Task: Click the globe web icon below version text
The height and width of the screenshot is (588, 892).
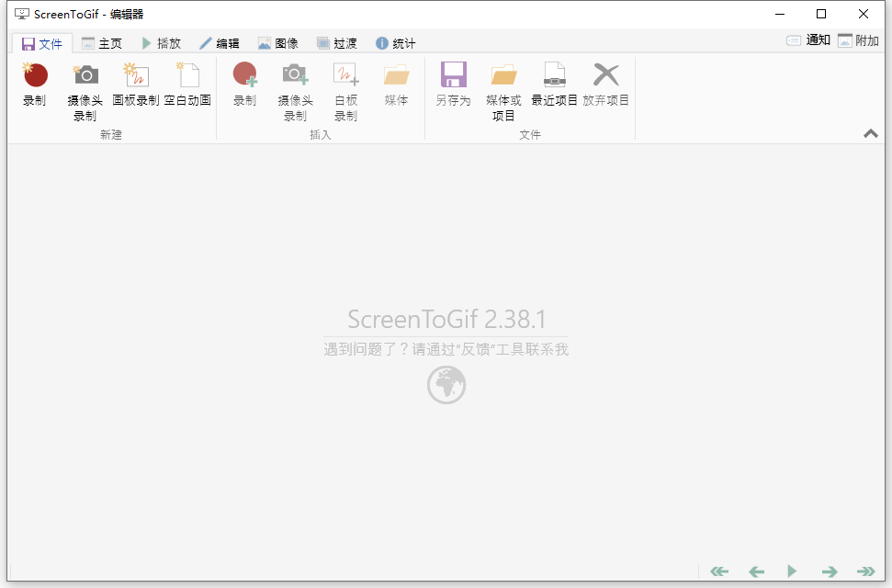Action: 446,385
